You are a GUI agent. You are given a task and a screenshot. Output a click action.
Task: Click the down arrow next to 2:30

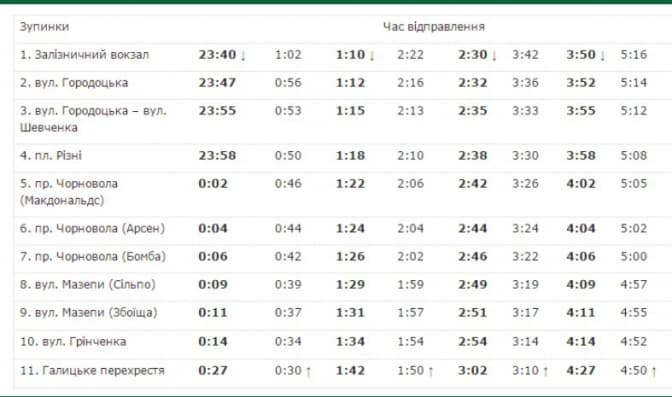click(494, 55)
